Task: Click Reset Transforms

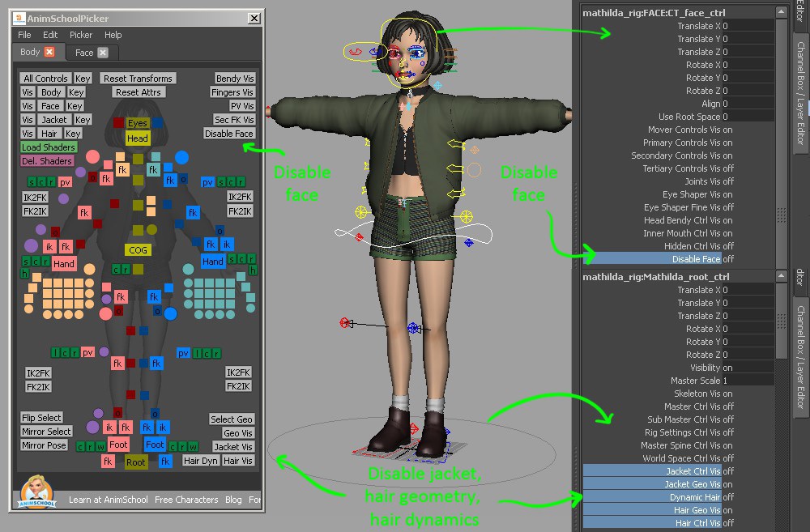Action: [x=138, y=78]
